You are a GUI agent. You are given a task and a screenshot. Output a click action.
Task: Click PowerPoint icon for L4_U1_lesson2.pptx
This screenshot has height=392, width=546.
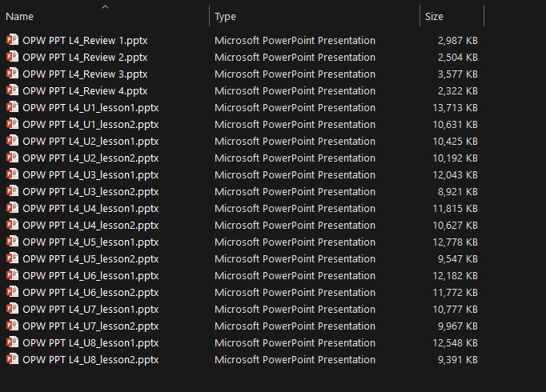[x=13, y=123]
